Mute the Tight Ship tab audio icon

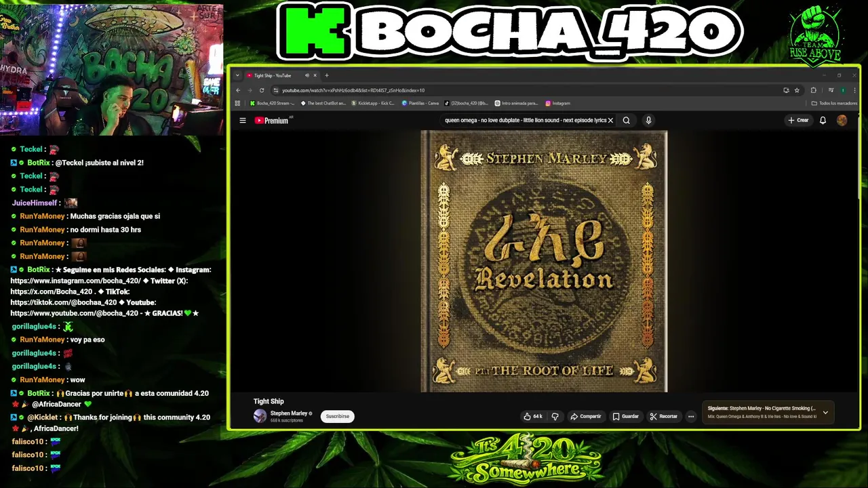click(x=307, y=75)
